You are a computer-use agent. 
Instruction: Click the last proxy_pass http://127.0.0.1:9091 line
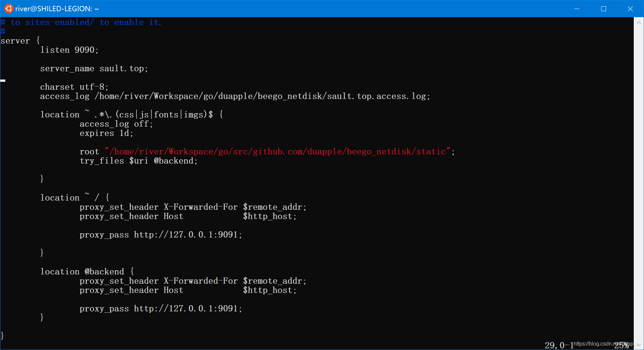coord(161,308)
